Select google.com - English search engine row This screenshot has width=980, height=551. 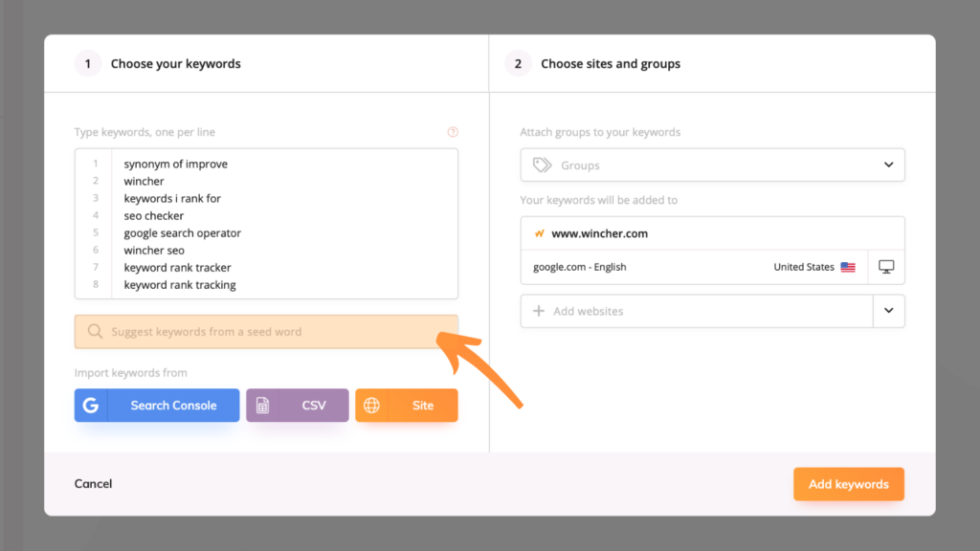(694, 267)
